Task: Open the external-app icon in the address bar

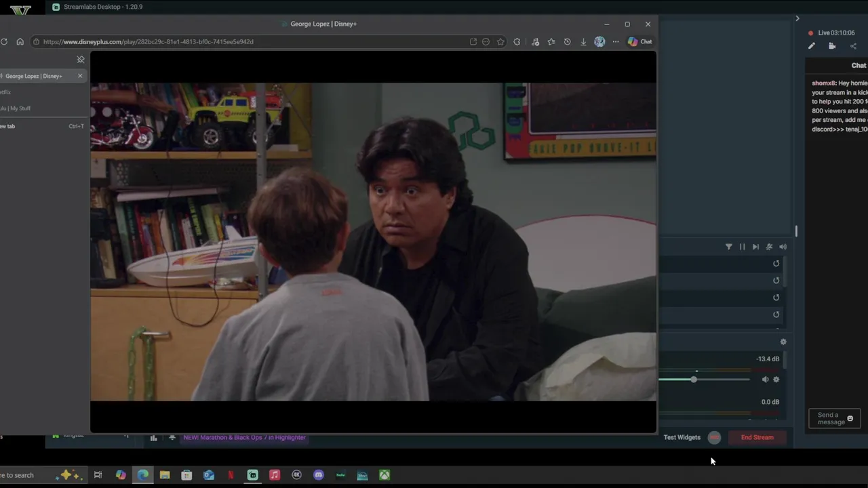Action: [x=473, y=41]
